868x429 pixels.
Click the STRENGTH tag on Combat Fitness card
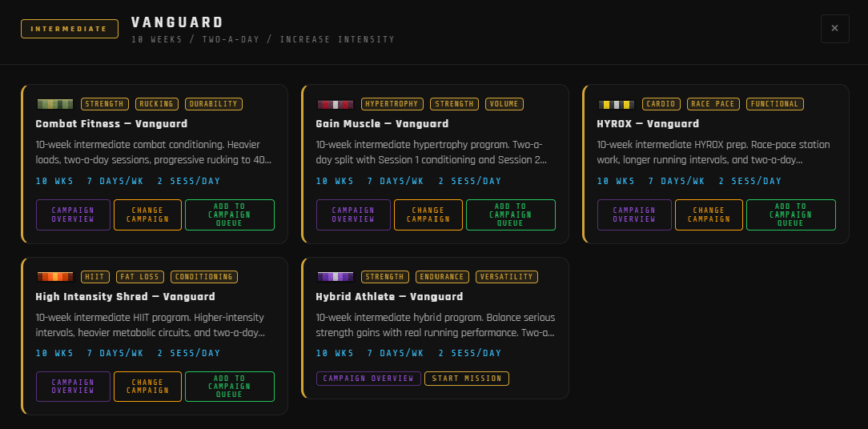click(105, 104)
